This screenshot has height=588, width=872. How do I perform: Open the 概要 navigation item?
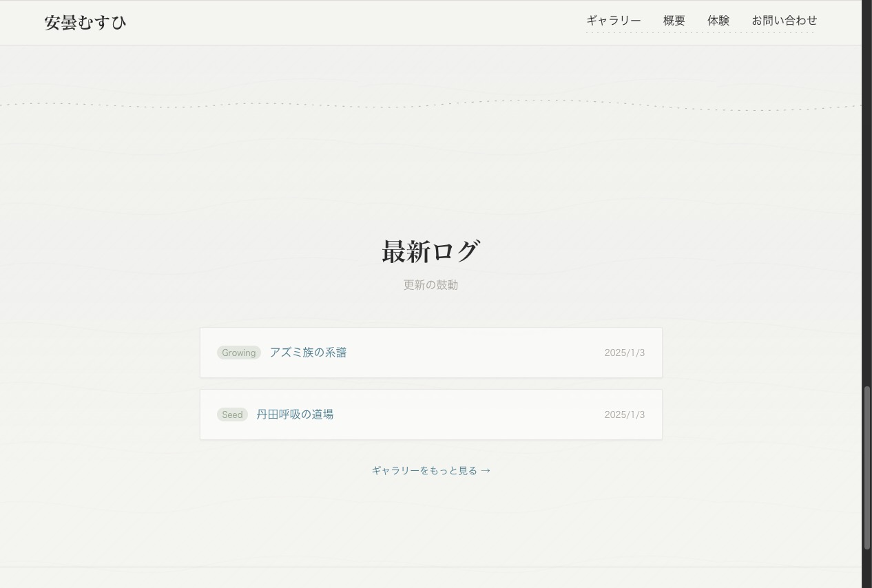coord(674,21)
